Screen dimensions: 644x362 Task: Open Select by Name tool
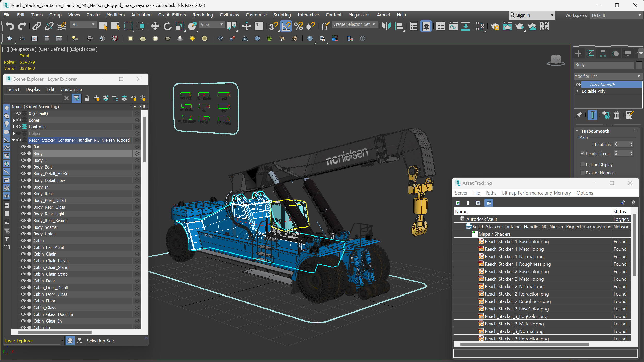pos(115,26)
